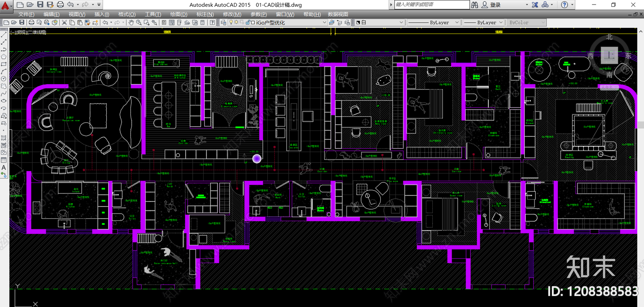Click the keyword search input field
Screen dimensions: 644x307
pyautogui.click(x=431, y=4)
